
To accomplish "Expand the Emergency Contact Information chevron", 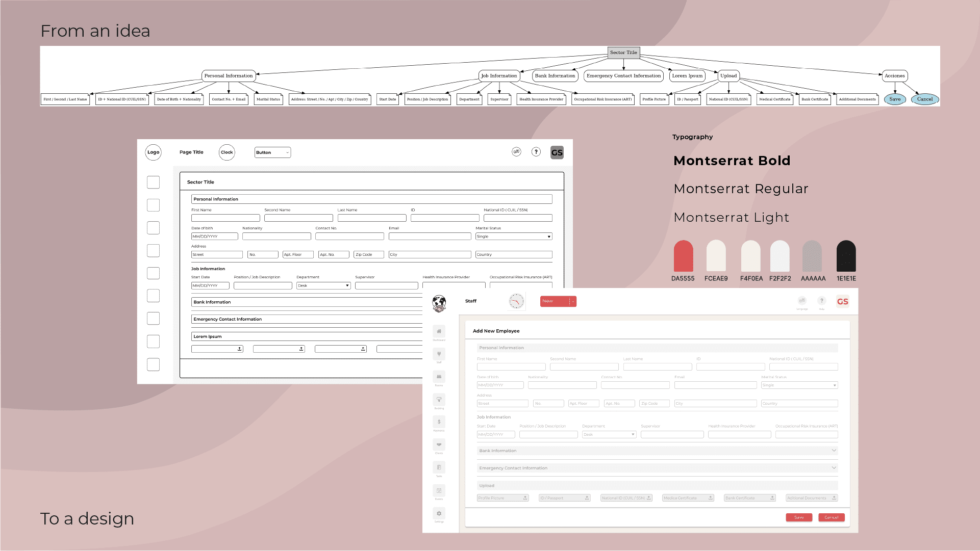I will click(834, 468).
